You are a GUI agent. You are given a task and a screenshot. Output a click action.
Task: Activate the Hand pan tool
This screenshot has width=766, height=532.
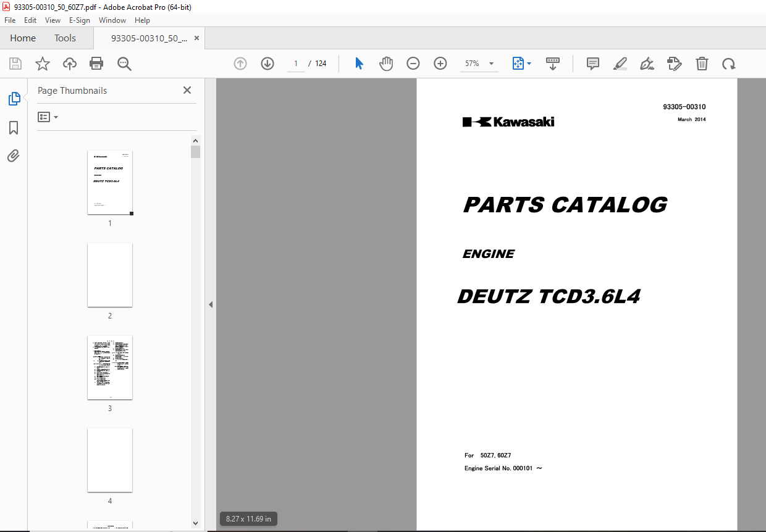pos(386,64)
